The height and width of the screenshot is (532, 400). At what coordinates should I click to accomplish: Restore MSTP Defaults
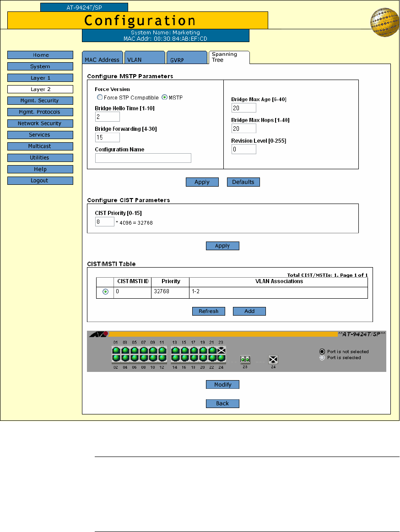point(243,182)
